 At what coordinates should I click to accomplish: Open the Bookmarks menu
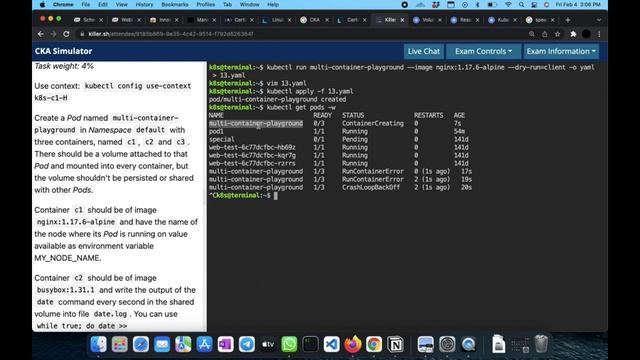point(175,4)
